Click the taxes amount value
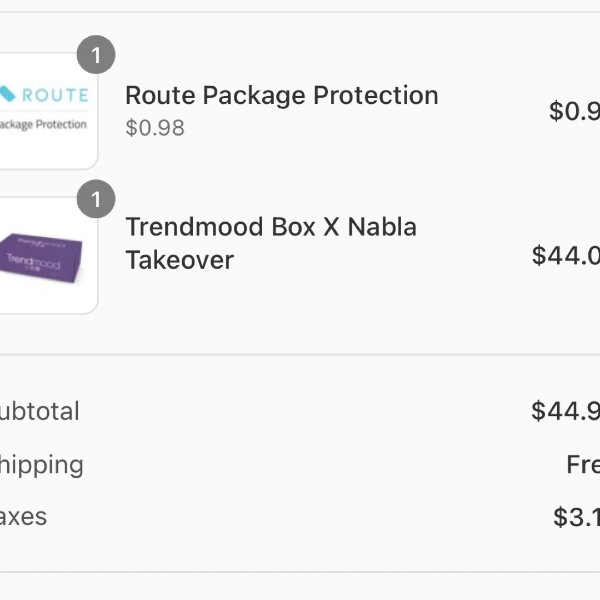This screenshot has height=600, width=600. click(577, 517)
